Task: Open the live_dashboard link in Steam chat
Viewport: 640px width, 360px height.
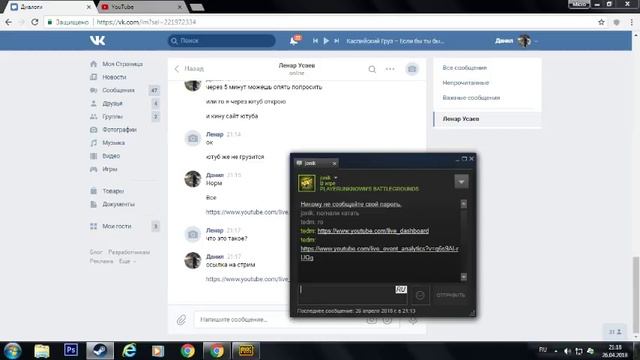Action: click(373, 231)
